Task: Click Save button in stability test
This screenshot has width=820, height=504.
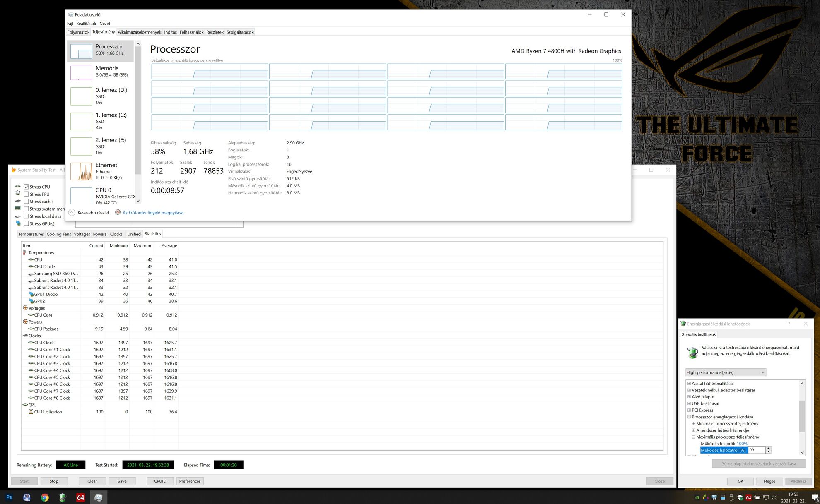Action: click(x=122, y=481)
